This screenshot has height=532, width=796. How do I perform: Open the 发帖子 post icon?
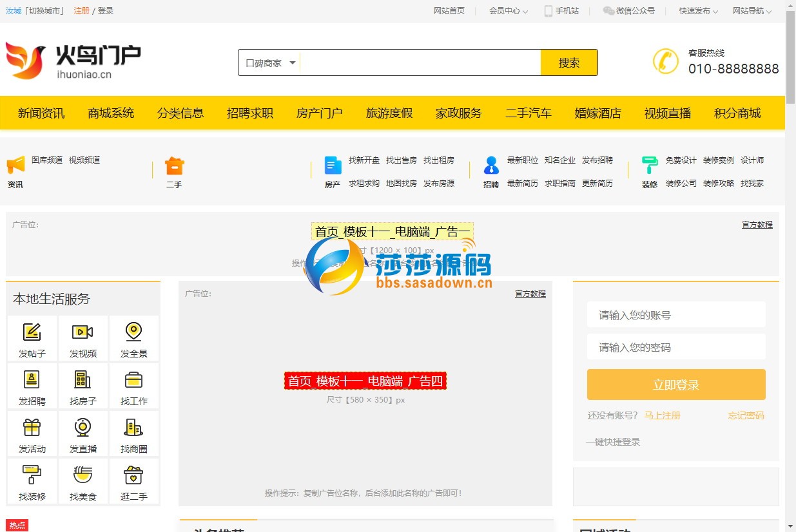[x=32, y=332]
